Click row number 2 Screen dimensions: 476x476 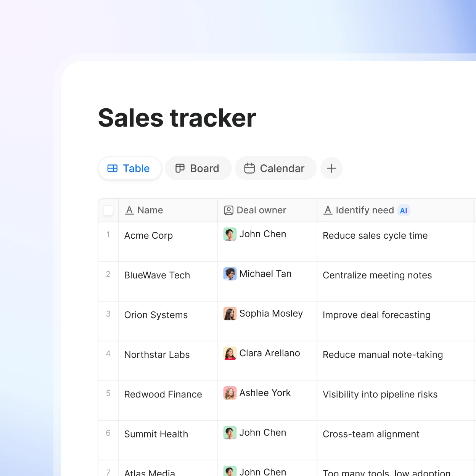108,274
